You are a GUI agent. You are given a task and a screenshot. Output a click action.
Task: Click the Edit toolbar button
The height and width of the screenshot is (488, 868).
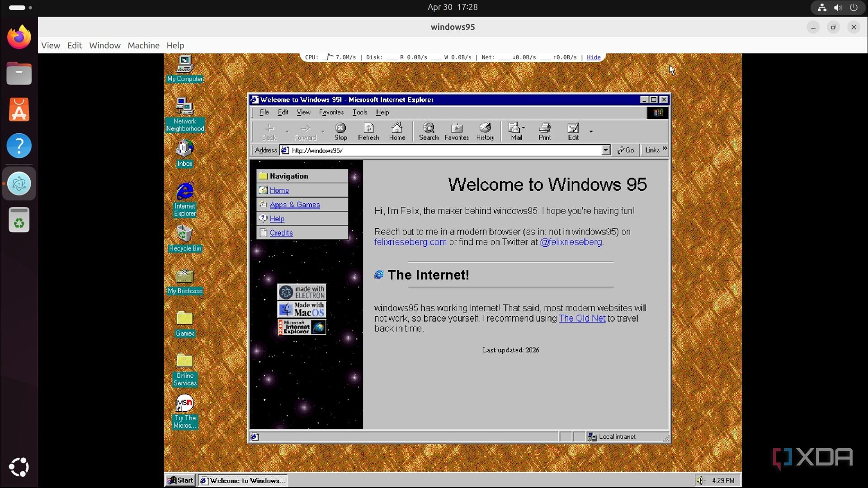click(573, 132)
